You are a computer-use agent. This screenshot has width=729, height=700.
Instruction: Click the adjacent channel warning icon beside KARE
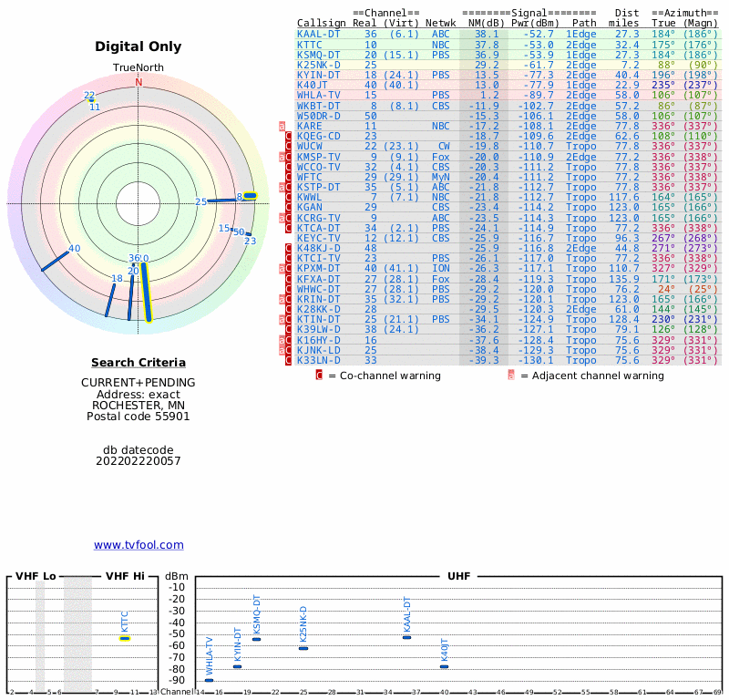(x=282, y=126)
